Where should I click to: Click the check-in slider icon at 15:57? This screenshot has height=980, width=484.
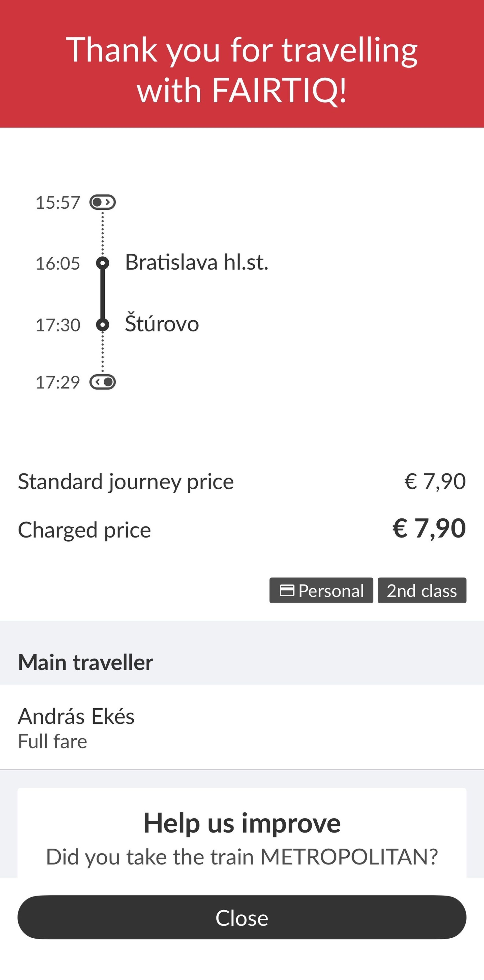click(103, 202)
